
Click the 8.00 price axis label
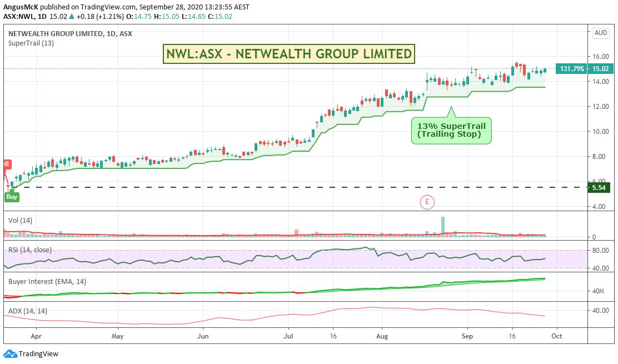(599, 156)
